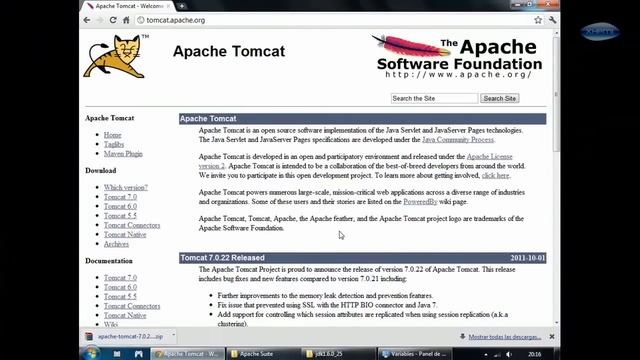Open the Taglibs sidebar link
The image size is (640, 360).
pos(113,144)
